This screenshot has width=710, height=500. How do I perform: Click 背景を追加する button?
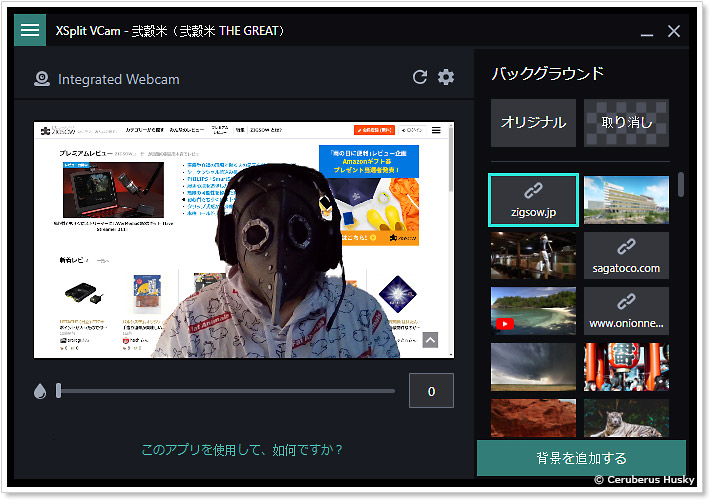[581, 458]
